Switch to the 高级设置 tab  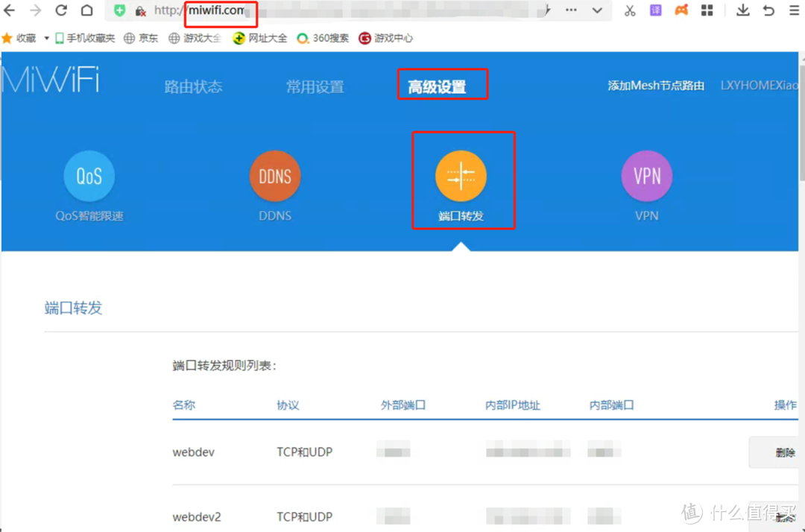pos(437,86)
